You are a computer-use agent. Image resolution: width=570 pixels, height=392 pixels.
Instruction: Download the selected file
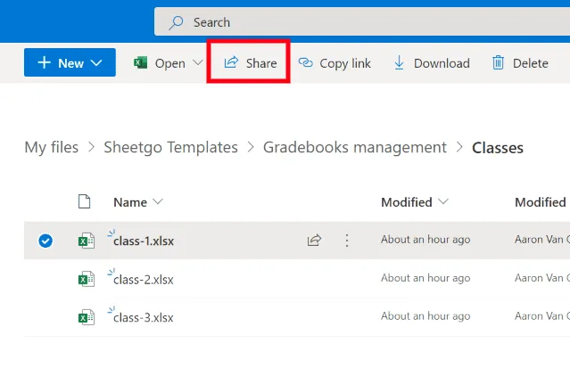431,63
